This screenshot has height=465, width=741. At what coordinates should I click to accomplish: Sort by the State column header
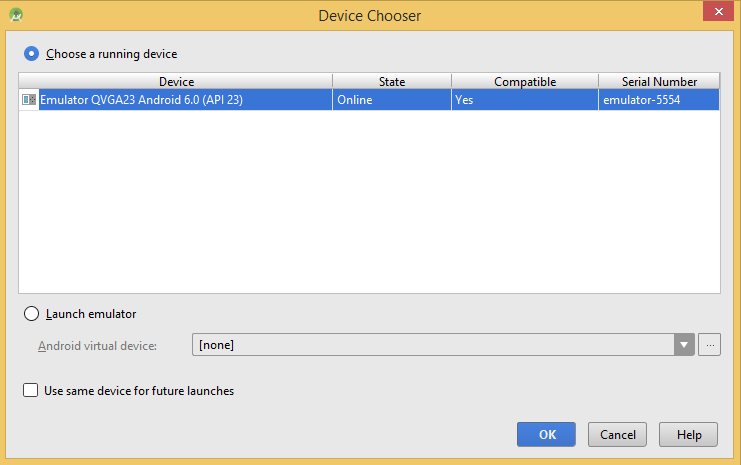pyautogui.click(x=392, y=81)
